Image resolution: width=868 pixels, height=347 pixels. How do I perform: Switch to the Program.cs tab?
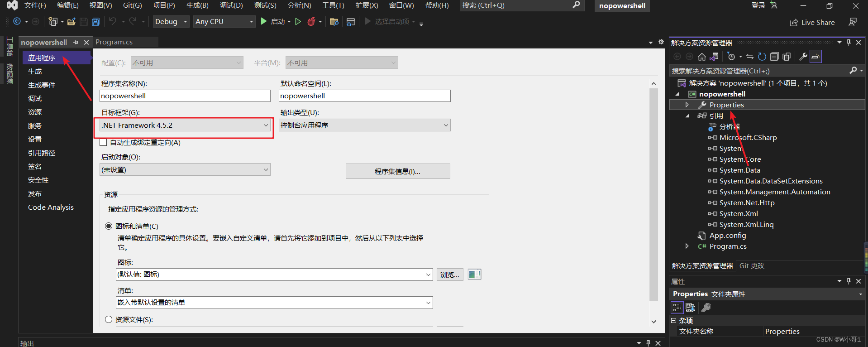114,42
